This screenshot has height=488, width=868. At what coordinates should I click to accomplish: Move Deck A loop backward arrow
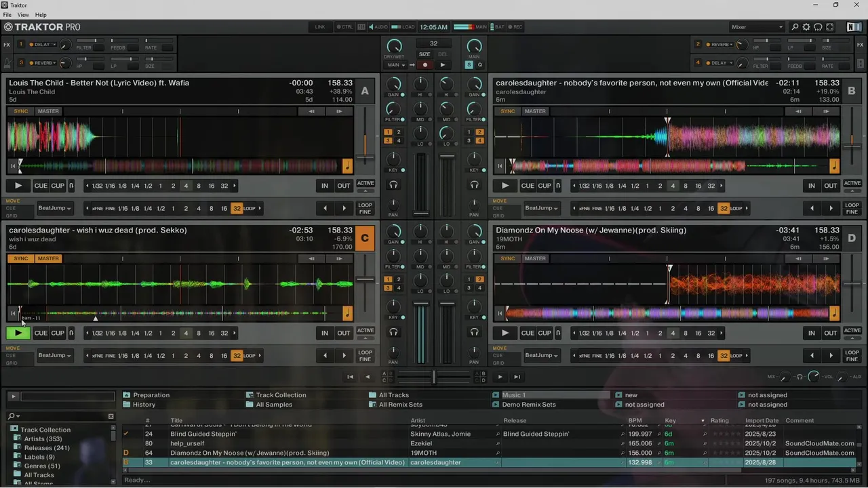pyautogui.click(x=325, y=208)
